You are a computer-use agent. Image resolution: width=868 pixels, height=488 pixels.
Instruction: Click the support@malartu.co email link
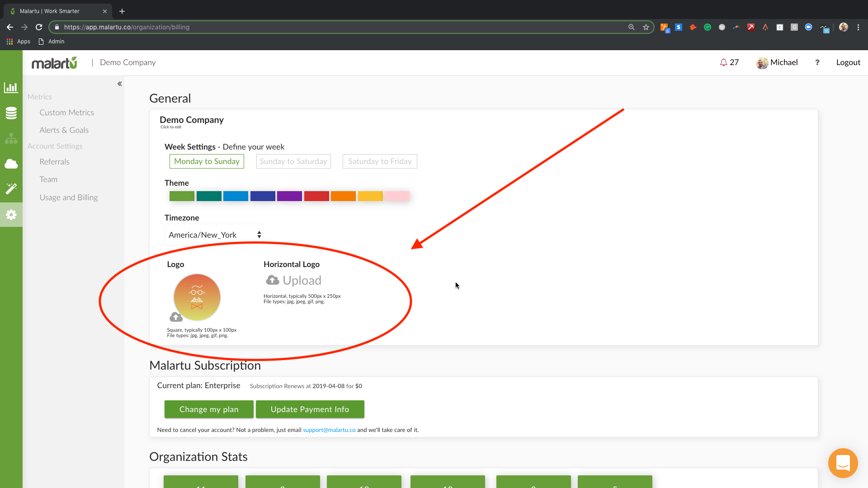pyautogui.click(x=329, y=430)
